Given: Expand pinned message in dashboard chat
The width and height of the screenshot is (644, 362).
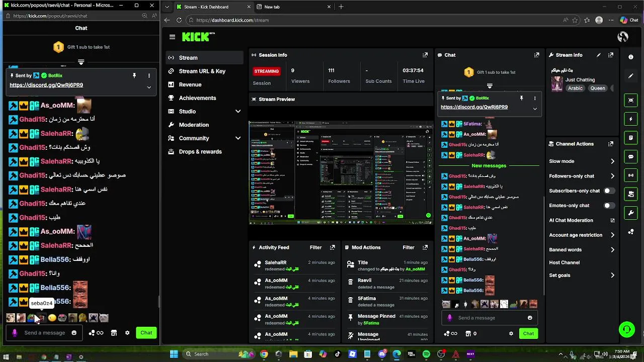Looking at the screenshot, I should [x=535, y=109].
